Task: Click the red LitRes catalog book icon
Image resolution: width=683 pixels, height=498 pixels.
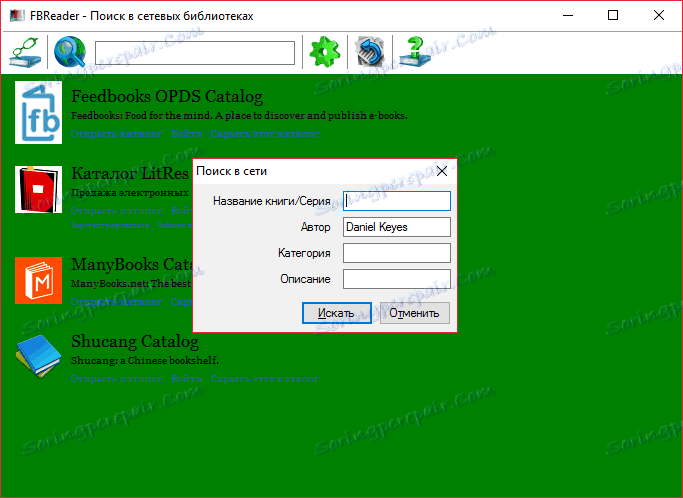Action: [x=38, y=190]
